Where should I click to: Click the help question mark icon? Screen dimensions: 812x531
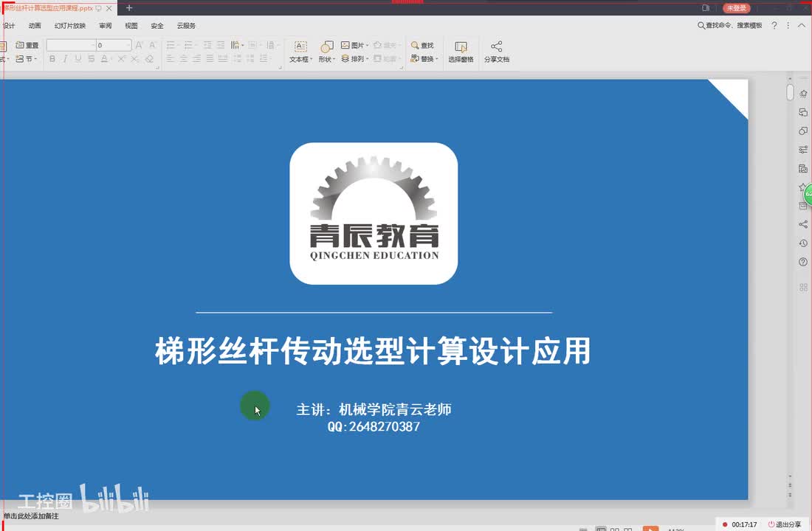(x=774, y=25)
